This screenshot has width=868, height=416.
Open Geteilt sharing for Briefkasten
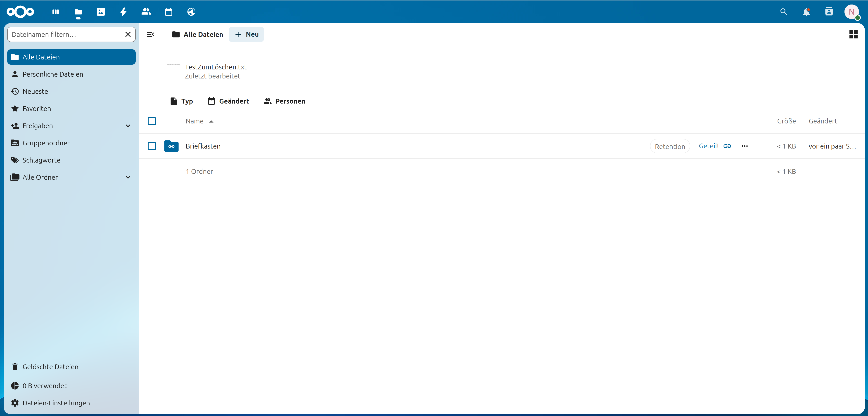pyautogui.click(x=715, y=146)
